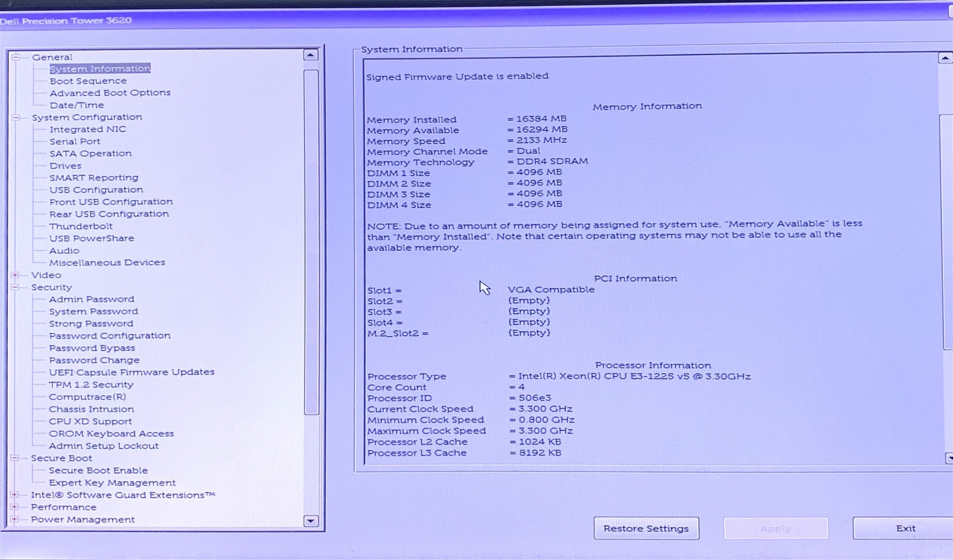Viewport: 953px width, 560px height.
Task: Select the Secure Boot category label
Action: click(61, 458)
